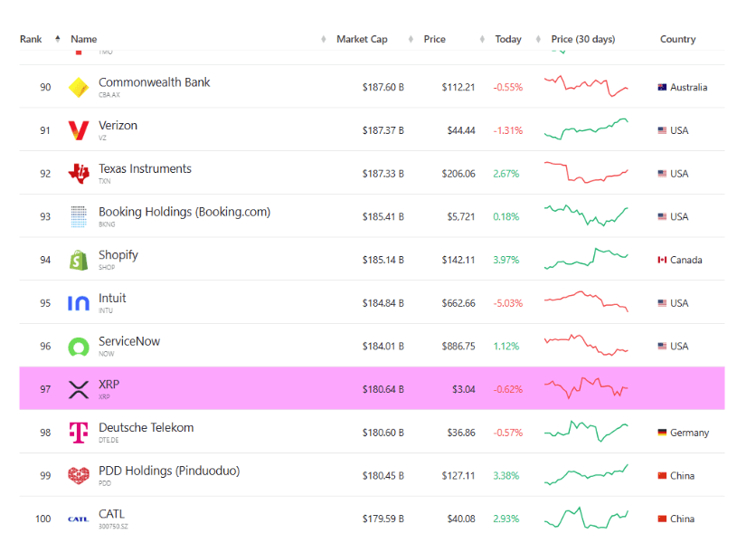Sort by Name column header
The width and height of the screenshot is (756, 543).
click(x=84, y=39)
